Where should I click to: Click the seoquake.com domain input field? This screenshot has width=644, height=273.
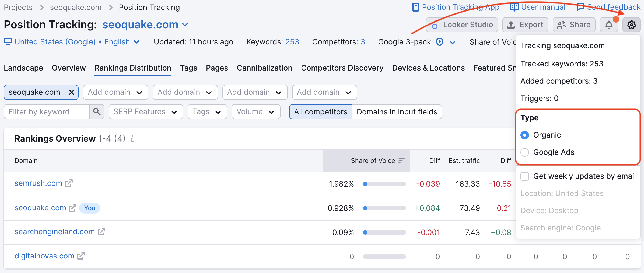tap(34, 92)
